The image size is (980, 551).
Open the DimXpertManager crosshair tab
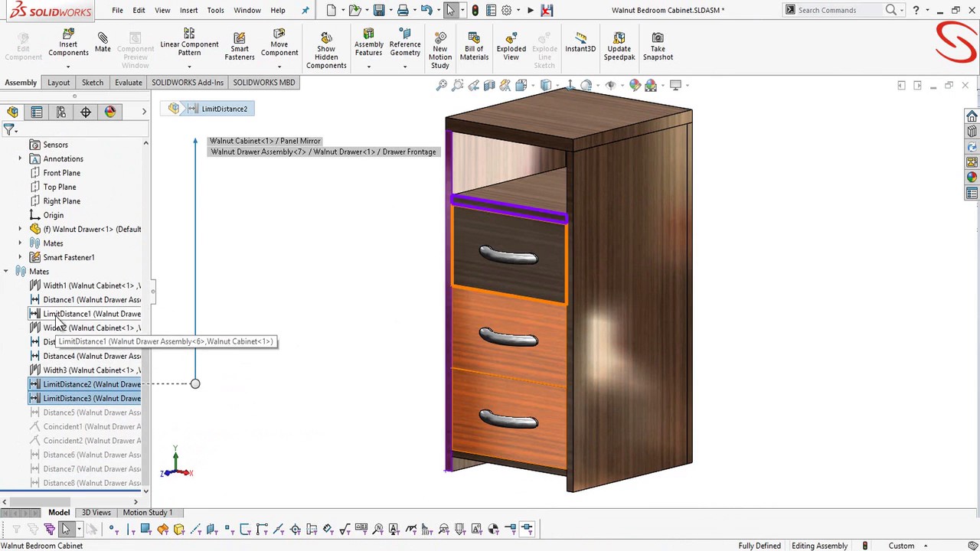86,112
